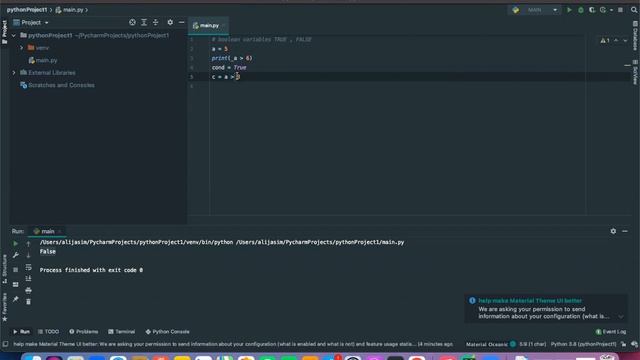Toggle tool window bars icon bottom-left corner

[x=5, y=344]
